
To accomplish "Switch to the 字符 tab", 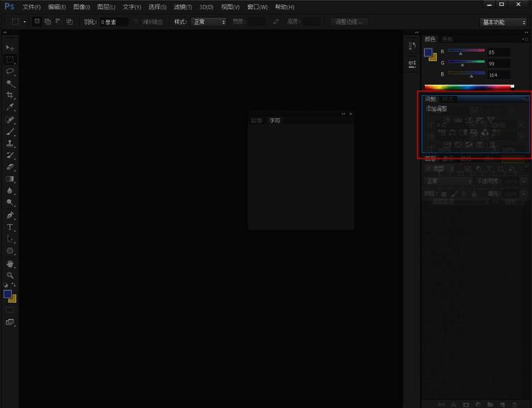I will pyautogui.click(x=275, y=121).
